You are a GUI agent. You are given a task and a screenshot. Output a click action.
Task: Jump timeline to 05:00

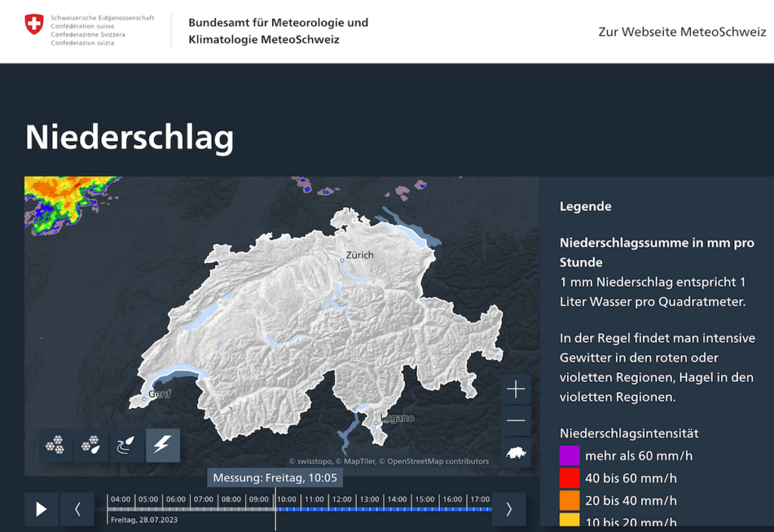coord(148,500)
